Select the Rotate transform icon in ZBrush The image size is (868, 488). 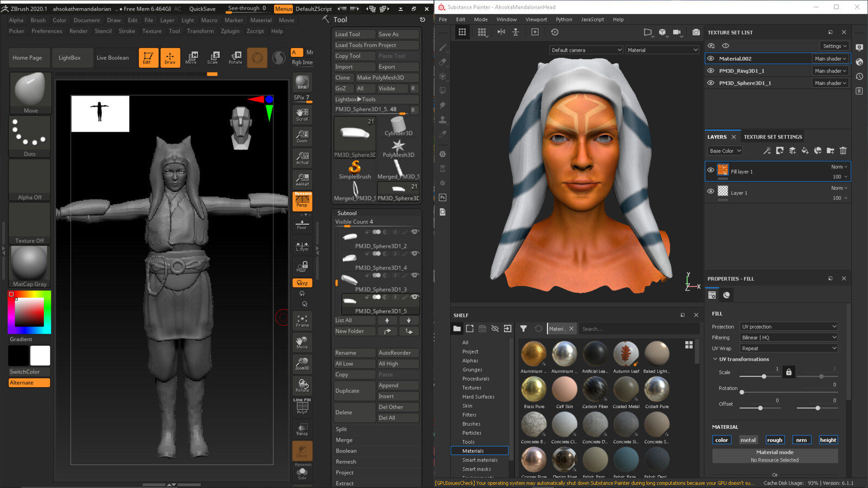pyautogui.click(x=235, y=57)
